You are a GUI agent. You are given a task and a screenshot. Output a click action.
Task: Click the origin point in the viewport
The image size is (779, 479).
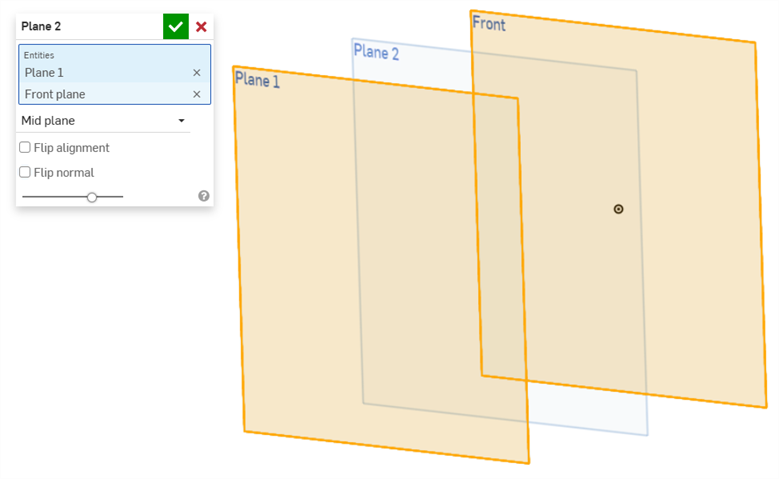(618, 209)
